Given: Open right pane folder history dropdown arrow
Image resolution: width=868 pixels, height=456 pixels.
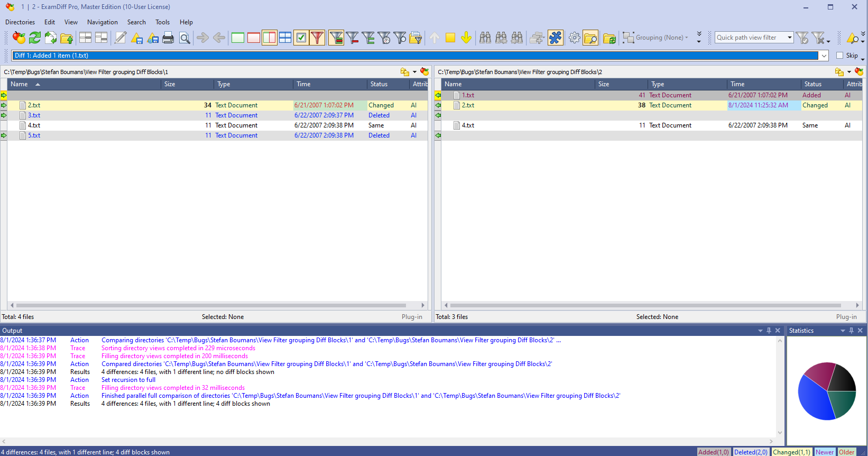Looking at the screenshot, I should (x=849, y=72).
